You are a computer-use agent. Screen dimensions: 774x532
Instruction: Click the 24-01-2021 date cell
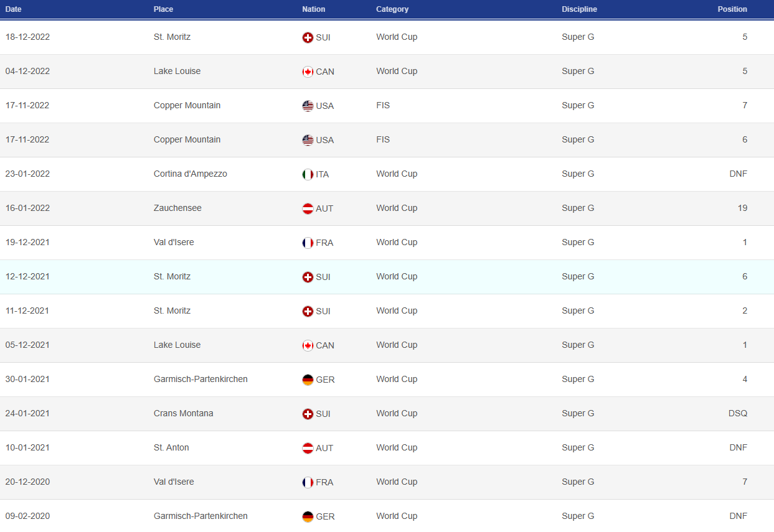tap(27, 413)
